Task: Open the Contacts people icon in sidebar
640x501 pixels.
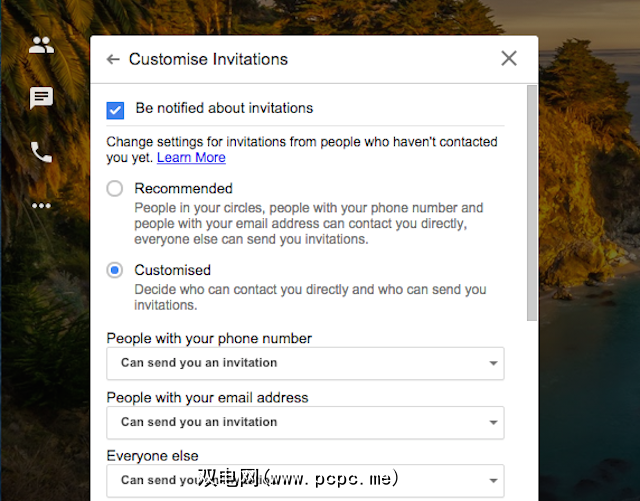Action: (41, 45)
